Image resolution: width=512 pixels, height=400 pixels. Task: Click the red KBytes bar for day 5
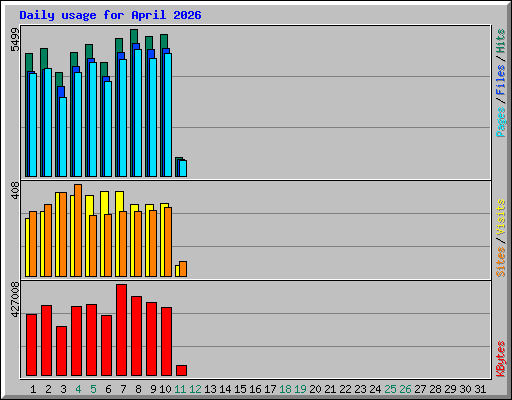[91, 340]
